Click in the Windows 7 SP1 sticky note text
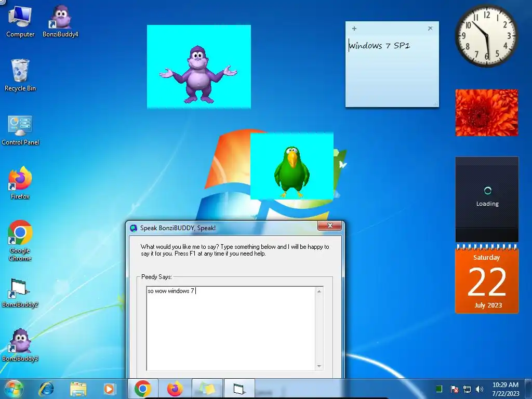The height and width of the screenshot is (399, 532). pos(380,46)
